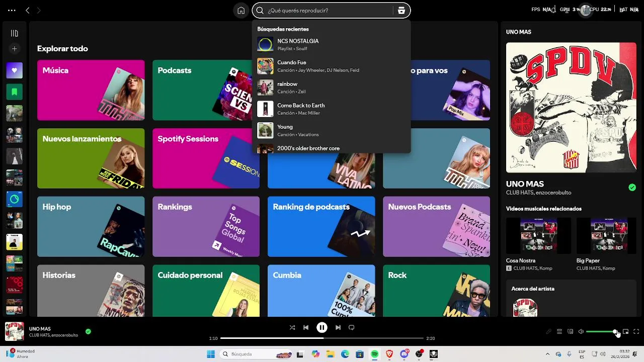Open the Cuidado personal card
Viewport: 644px width, 362px height.
(x=206, y=291)
